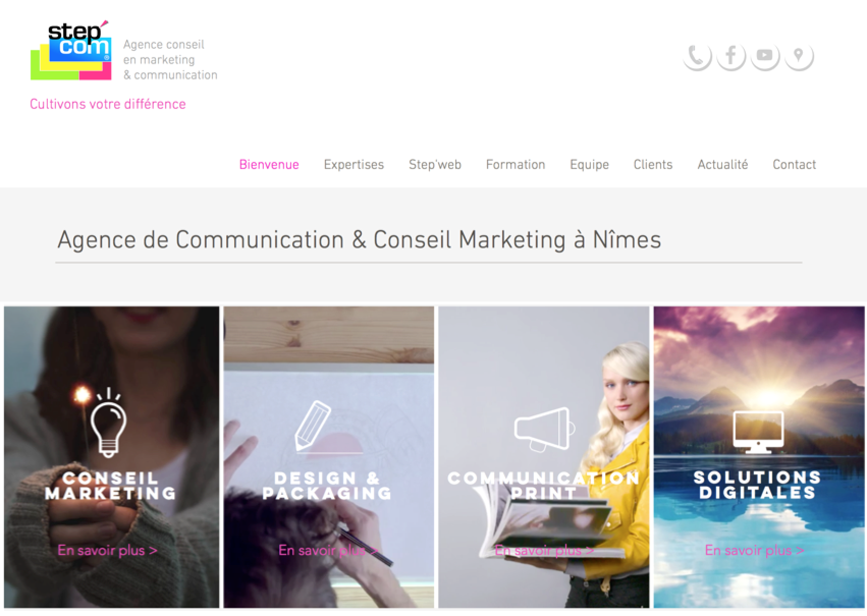
Task: Click the megaphone icon on Communication Print
Action: pyautogui.click(x=545, y=429)
